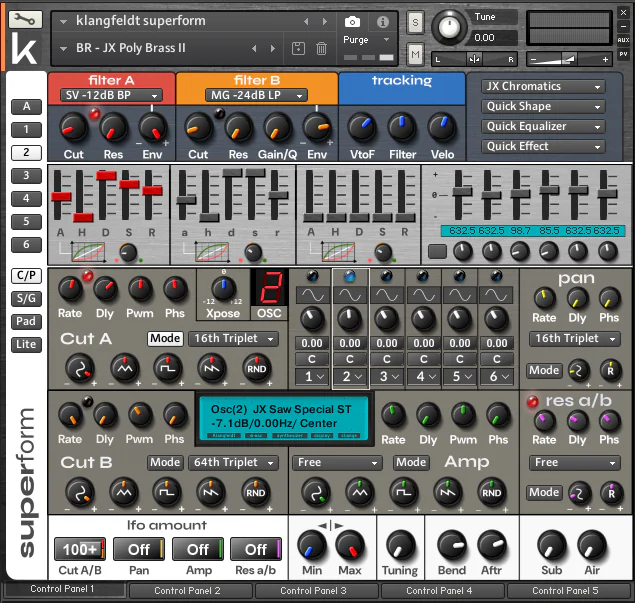Click the Osc(2) JX Saw Special ST display
This screenshot has height=603, width=635.
(x=284, y=418)
